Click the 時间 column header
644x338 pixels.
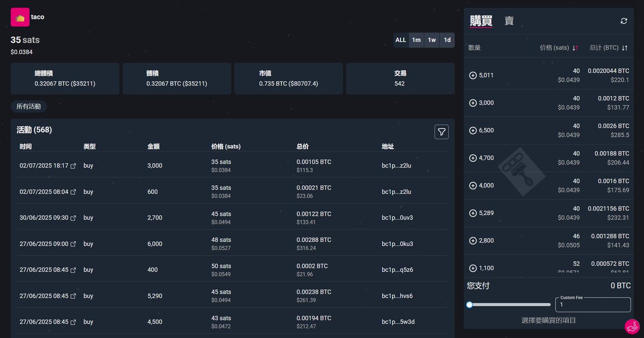[x=26, y=146]
